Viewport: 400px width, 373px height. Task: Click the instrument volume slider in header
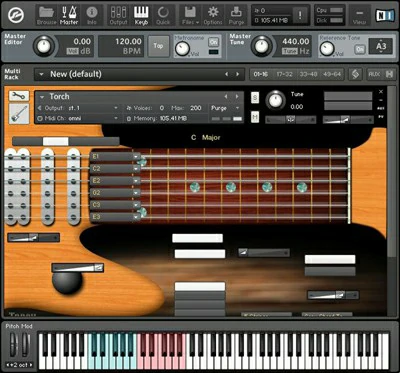pos(348,120)
